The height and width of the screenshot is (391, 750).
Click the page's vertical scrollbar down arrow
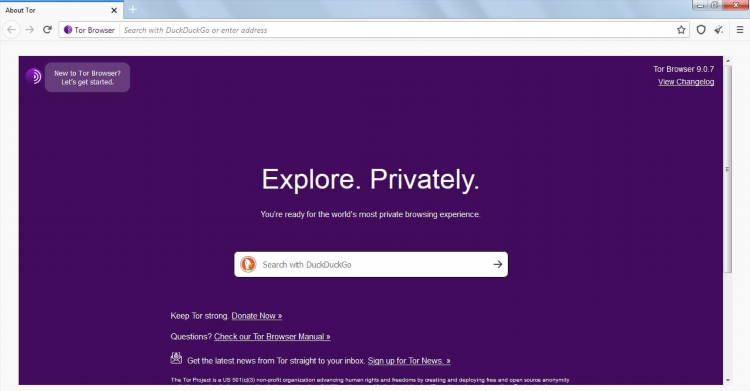point(728,380)
